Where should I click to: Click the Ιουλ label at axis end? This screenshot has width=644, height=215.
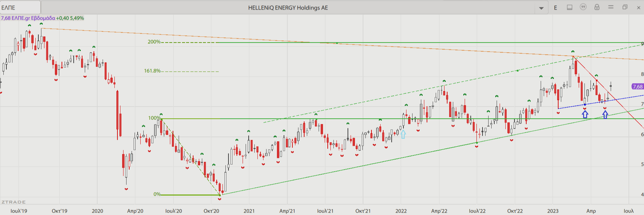click(629, 211)
